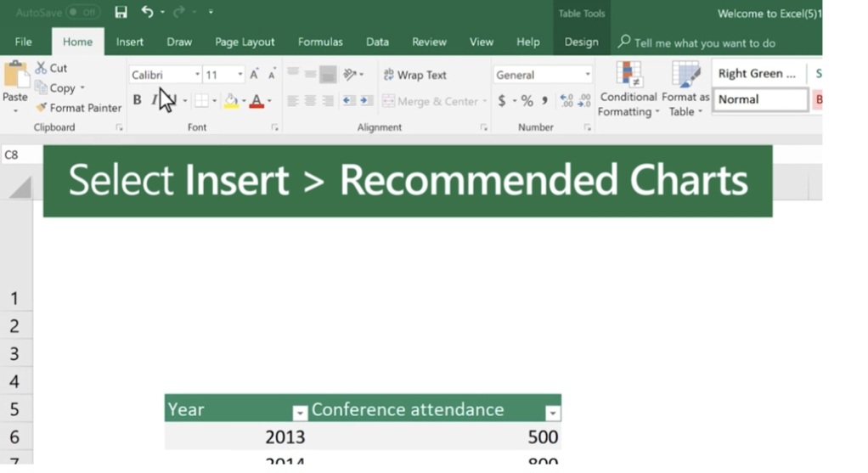Viewport: 868px width, 473px height.
Task: Open the Year column filter dropdown
Action: (300, 413)
